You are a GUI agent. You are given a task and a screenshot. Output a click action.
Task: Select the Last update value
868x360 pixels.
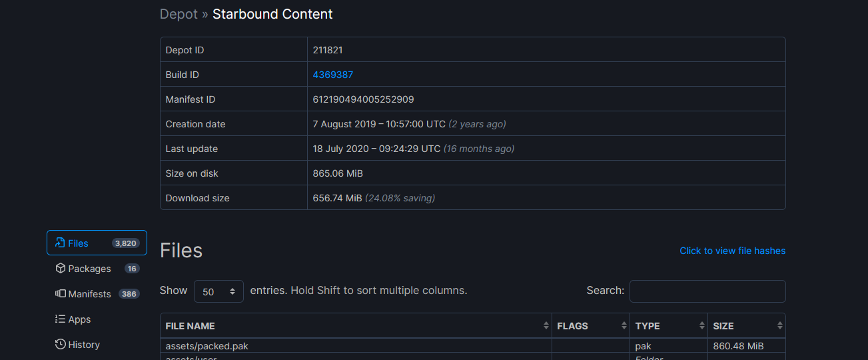pos(413,149)
